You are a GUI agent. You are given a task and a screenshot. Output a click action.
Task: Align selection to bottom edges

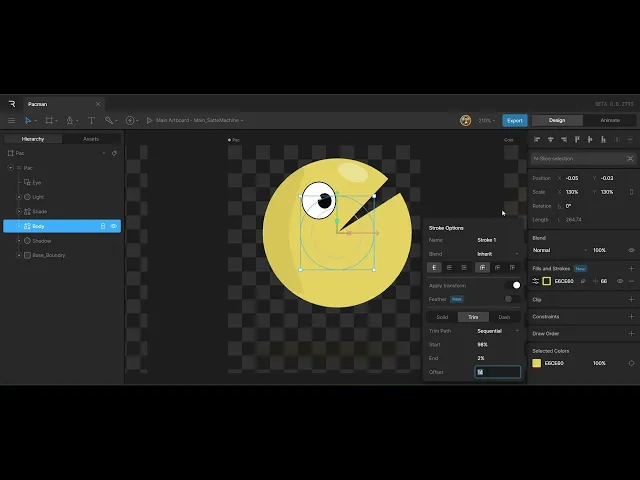(x=603, y=140)
